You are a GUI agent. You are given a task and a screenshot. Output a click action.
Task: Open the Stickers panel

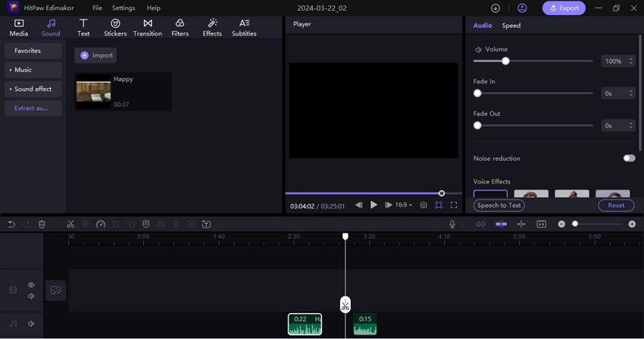115,27
